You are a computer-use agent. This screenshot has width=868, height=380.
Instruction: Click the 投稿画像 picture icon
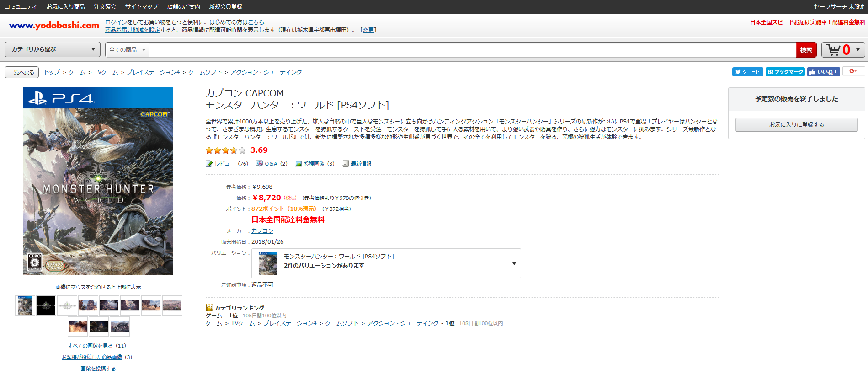[x=298, y=164]
